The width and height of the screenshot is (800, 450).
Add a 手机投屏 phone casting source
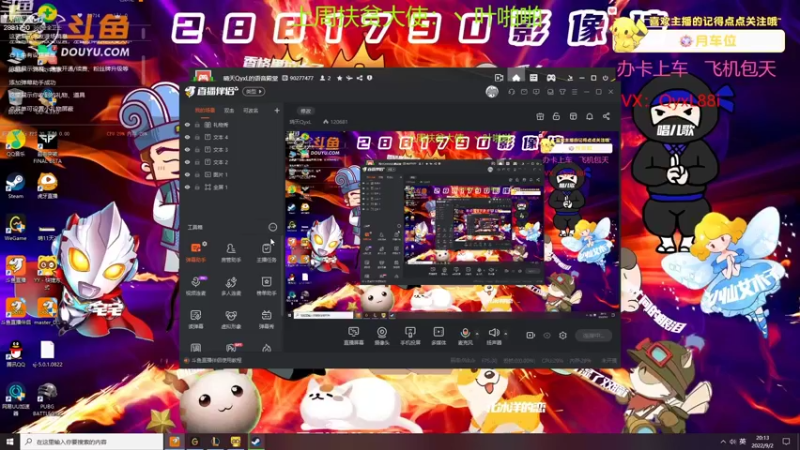(x=410, y=336)
